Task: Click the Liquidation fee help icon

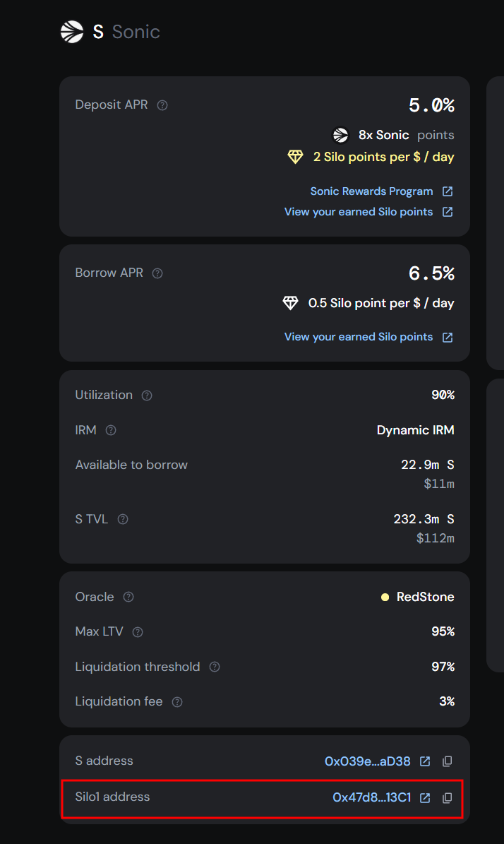Action: (177, 702)
